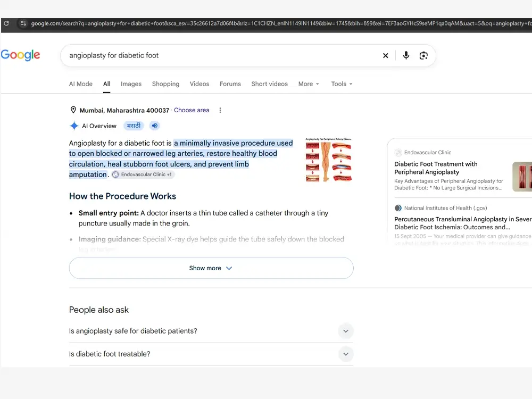This screenshot has height=399, width=532.
Task: Clear the search query with X icon
Action: [x=385, y=56]
